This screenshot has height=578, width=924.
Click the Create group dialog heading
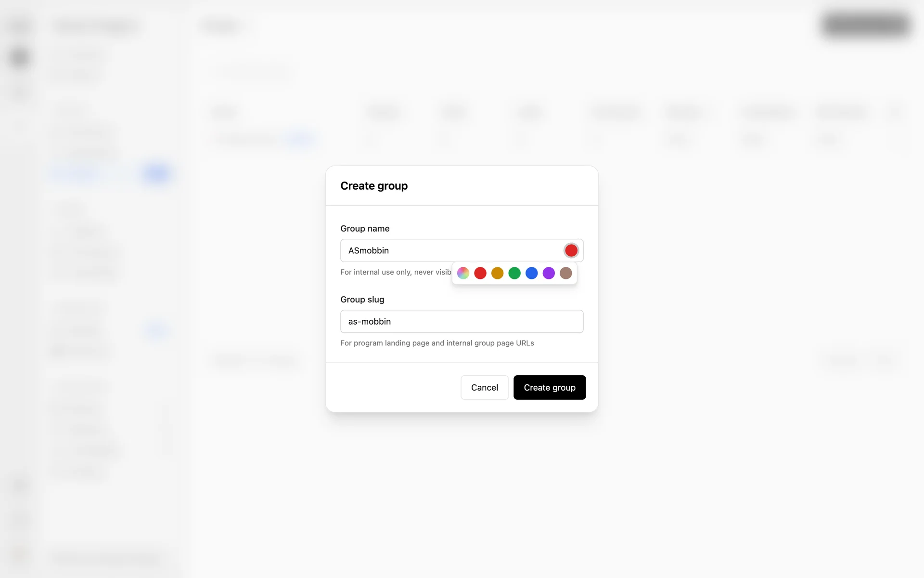coord(373,186)
